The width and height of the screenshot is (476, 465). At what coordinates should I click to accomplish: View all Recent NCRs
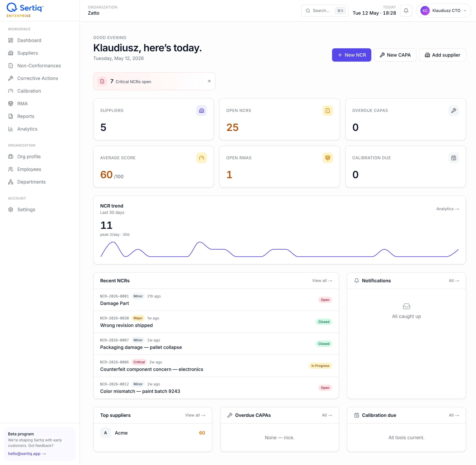[x=322, y=281]
